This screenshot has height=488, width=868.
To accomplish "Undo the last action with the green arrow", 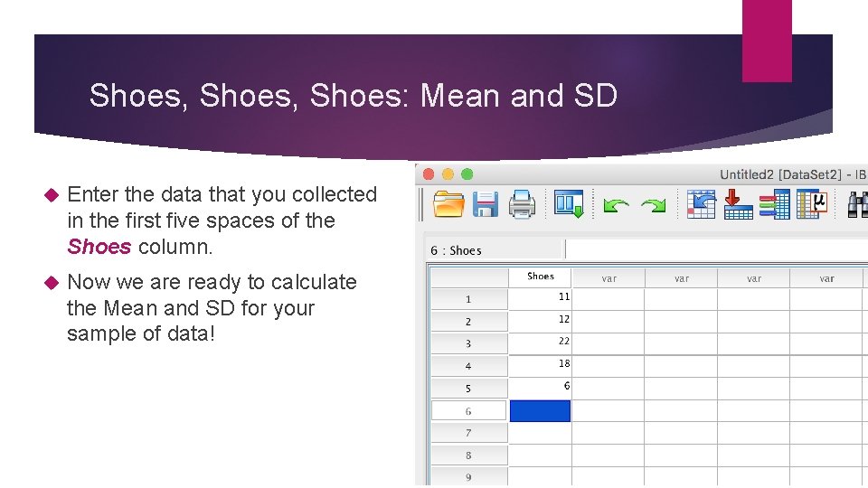I will [x=616, y=205].
